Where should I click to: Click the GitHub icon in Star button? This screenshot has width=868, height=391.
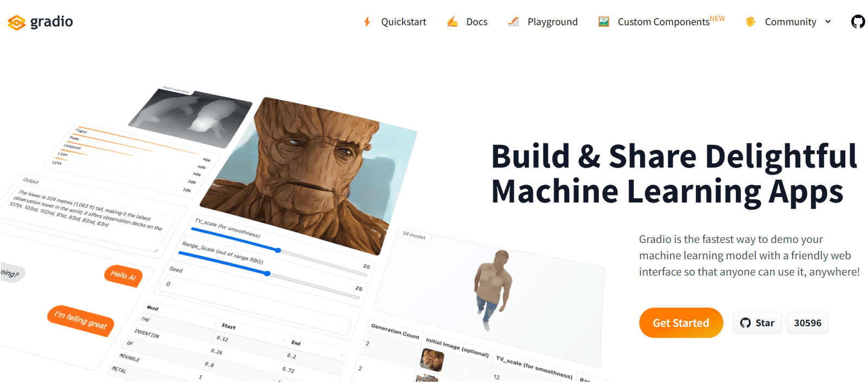745,323
